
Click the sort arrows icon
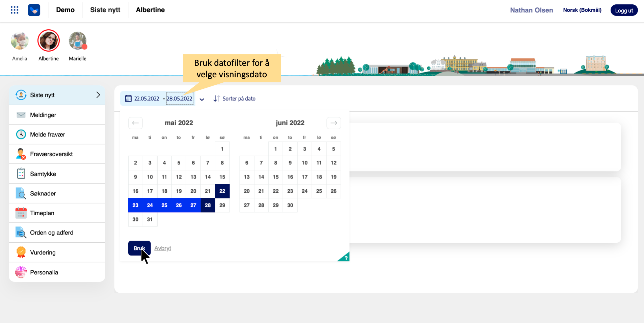(217, 99)
